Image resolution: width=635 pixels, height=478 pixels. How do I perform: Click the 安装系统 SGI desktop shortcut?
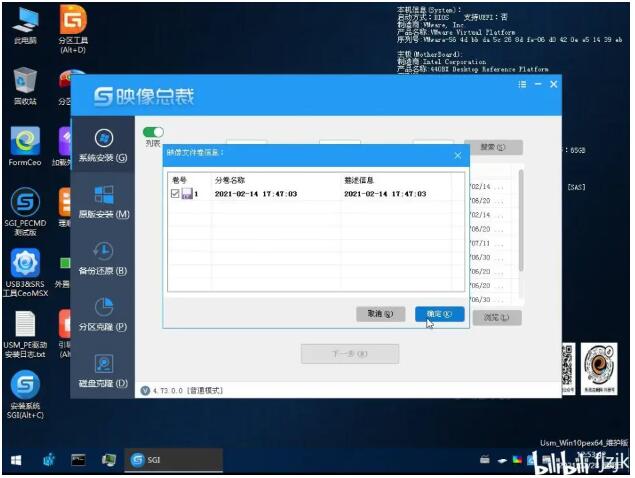(25, 391)
